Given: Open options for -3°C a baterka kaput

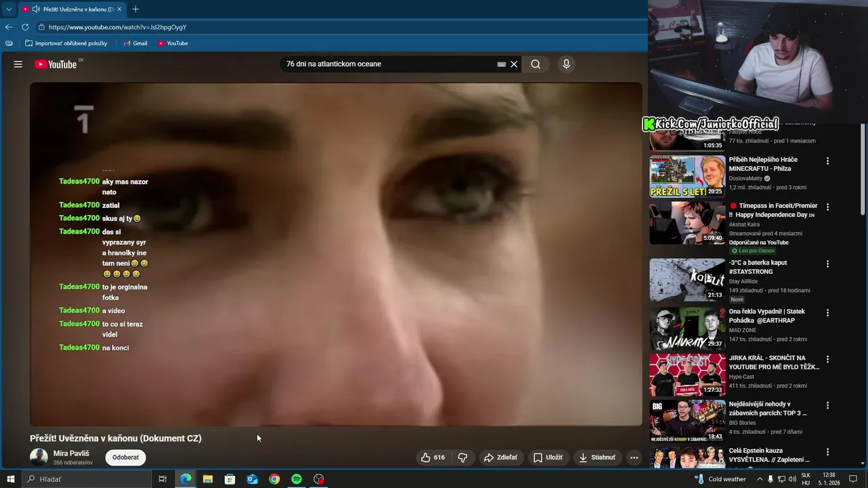Looking at the screenshot, I should click(x=827, y=264).
